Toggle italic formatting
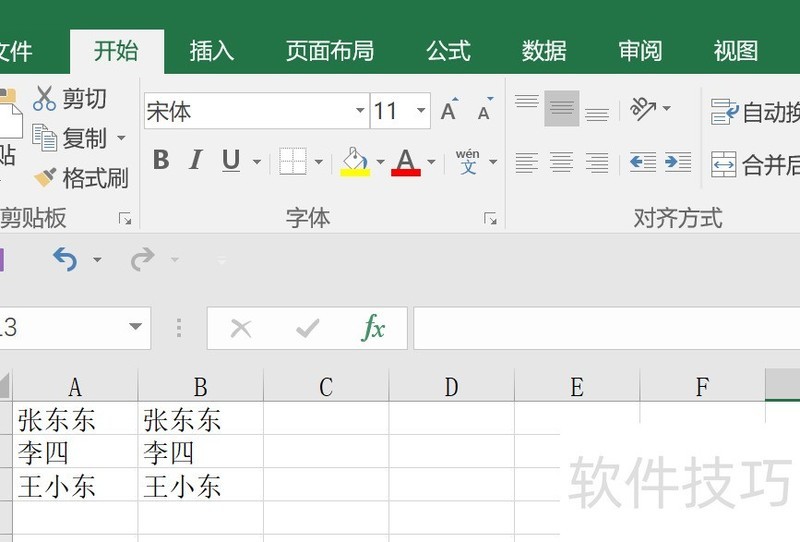 pyautogui.click(x=195, y=160)
